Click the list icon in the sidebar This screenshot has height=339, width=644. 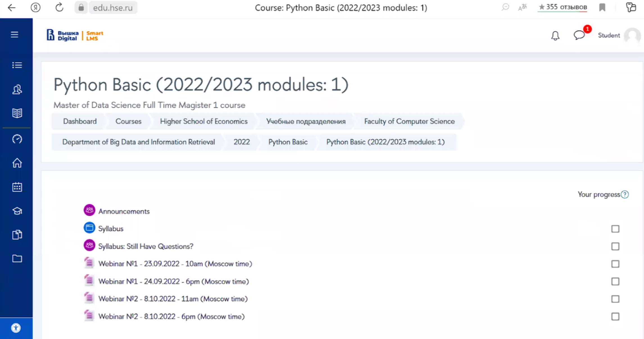coord(17,65)
